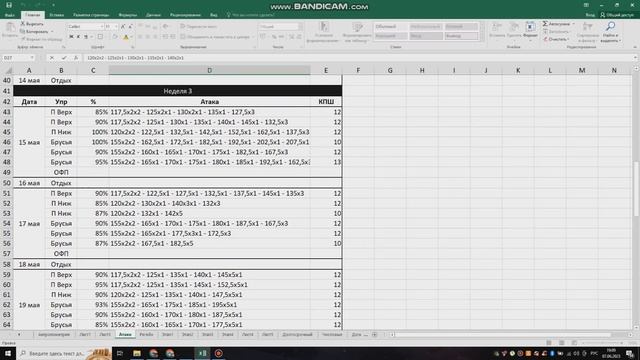Add a new sheet with the plus button

tap(374, 335)
